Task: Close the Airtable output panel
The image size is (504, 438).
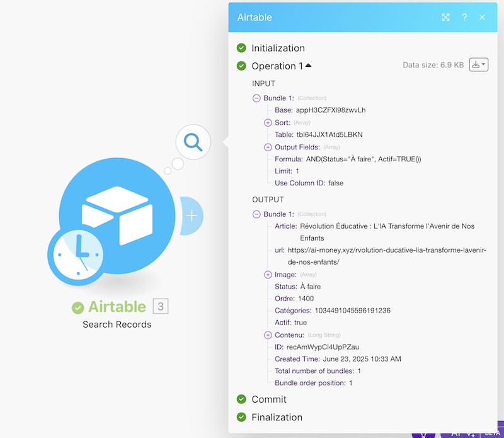Action: pyautogui.click(x=482, y=18)
